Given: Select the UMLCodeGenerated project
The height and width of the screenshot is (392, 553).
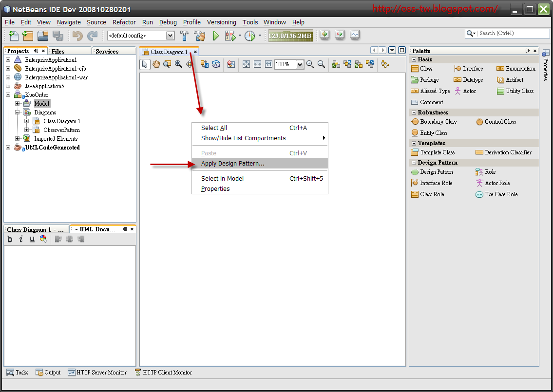Looking at the screenshot, I should pyautogui.click(x=52, y=148).
